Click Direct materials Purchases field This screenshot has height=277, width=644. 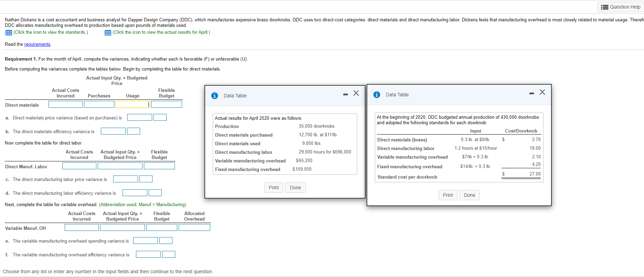(99, 104)
